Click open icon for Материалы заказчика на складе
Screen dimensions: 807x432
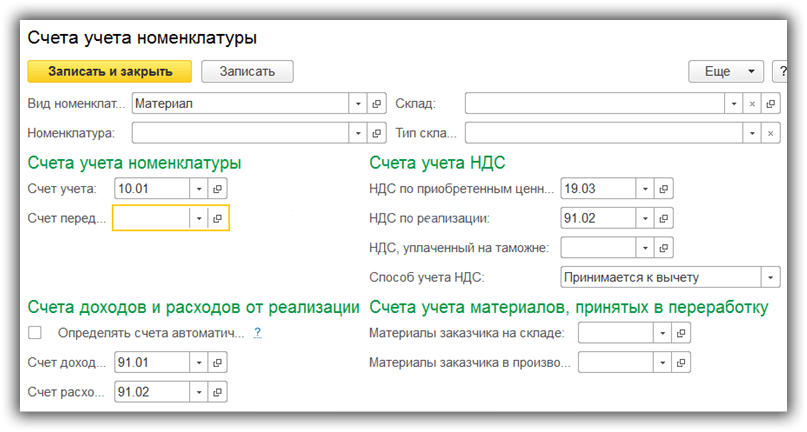680,334
